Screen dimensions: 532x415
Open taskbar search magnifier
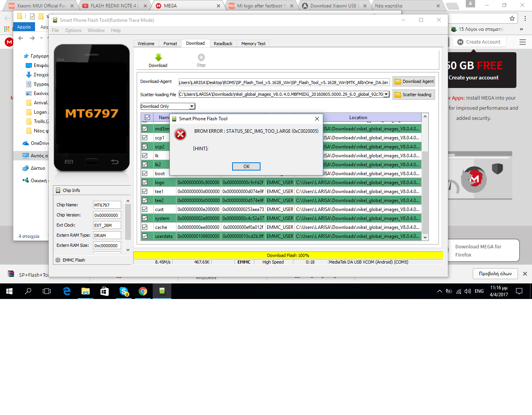point(28,291)
